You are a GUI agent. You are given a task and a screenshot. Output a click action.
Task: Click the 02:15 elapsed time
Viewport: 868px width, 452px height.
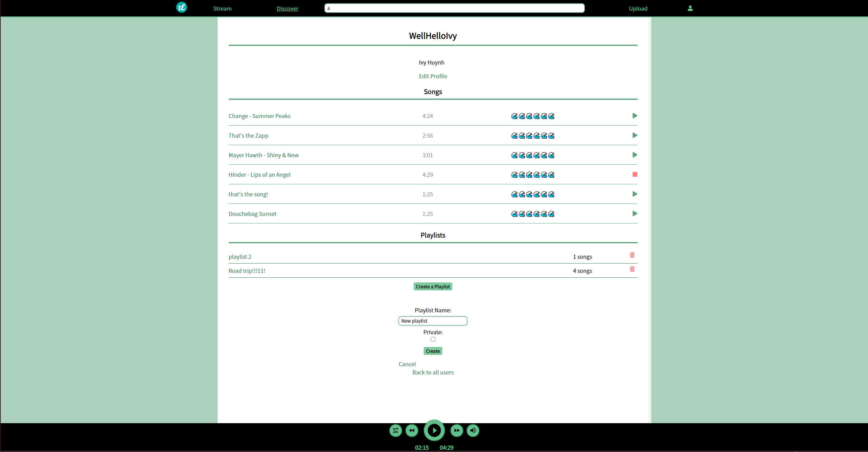pos(422,448)
